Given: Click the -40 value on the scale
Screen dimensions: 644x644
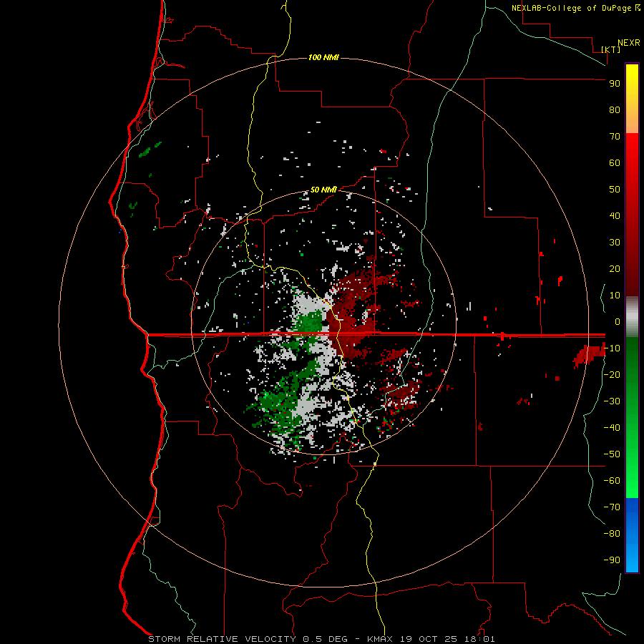Looking at the screenshot, I should click(612, 428).
